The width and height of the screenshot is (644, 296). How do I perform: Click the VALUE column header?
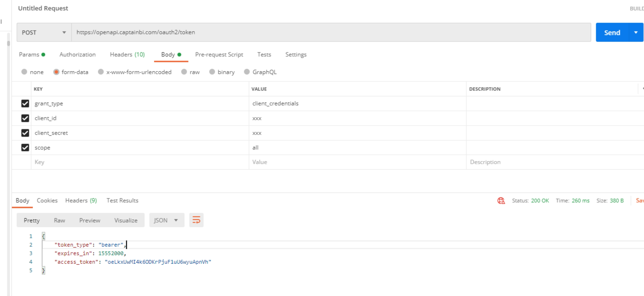click(259, 89)
